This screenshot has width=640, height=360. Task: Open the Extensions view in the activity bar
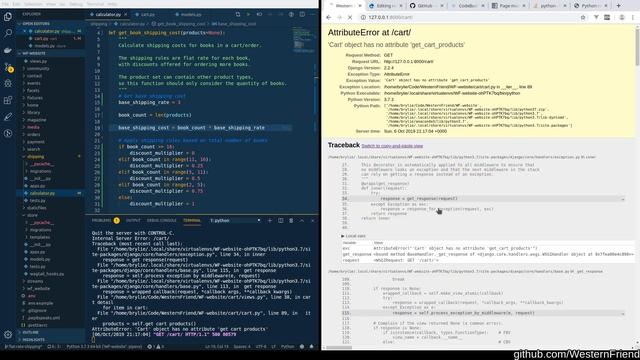pyautogui.click(x=8, y=100)
